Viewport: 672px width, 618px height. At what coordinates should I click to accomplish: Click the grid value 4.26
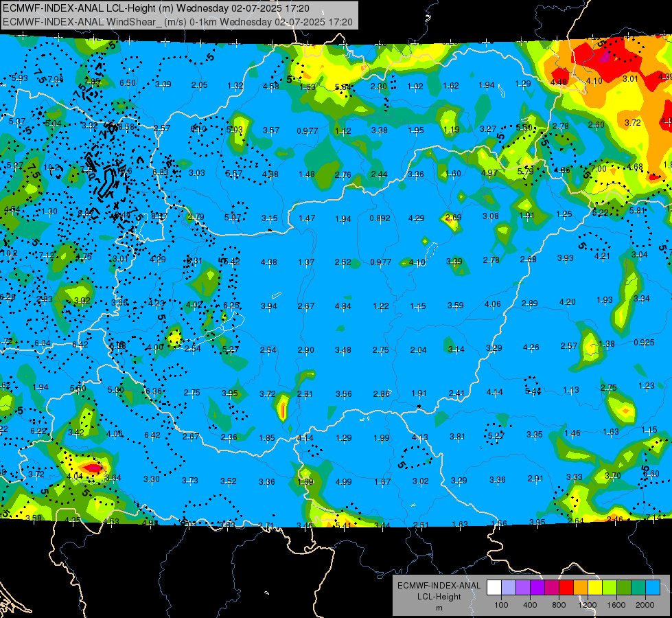coord(531,347)
